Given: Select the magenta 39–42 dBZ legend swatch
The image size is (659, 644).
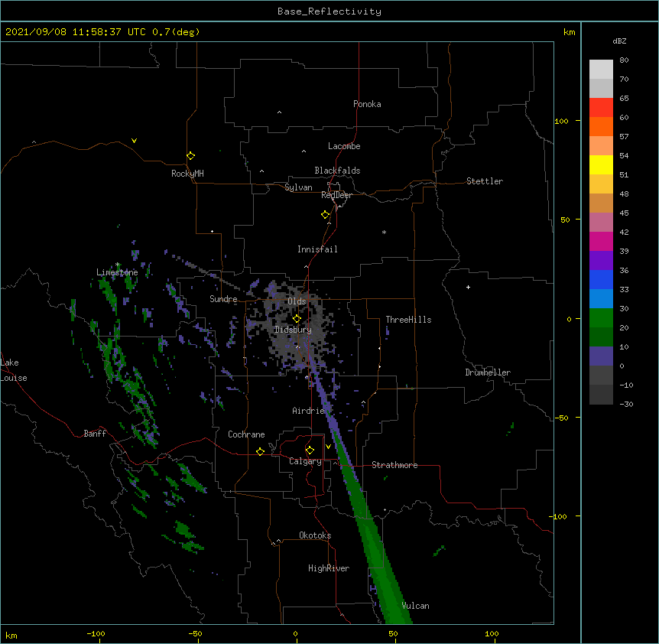Looking at the screenshot, I should point(601,241).
